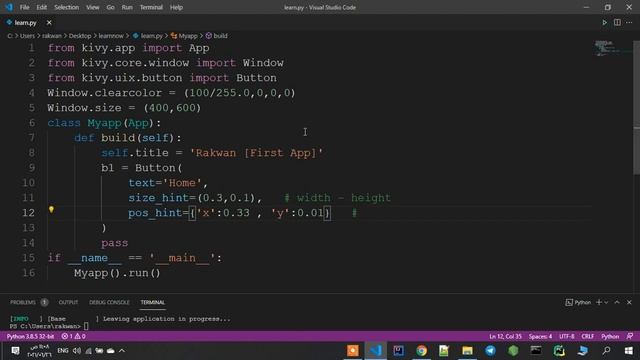Click the learnnow breadcrumb folder
The width and height of the screenshot is (640, 360).
(x=111, y=36)
